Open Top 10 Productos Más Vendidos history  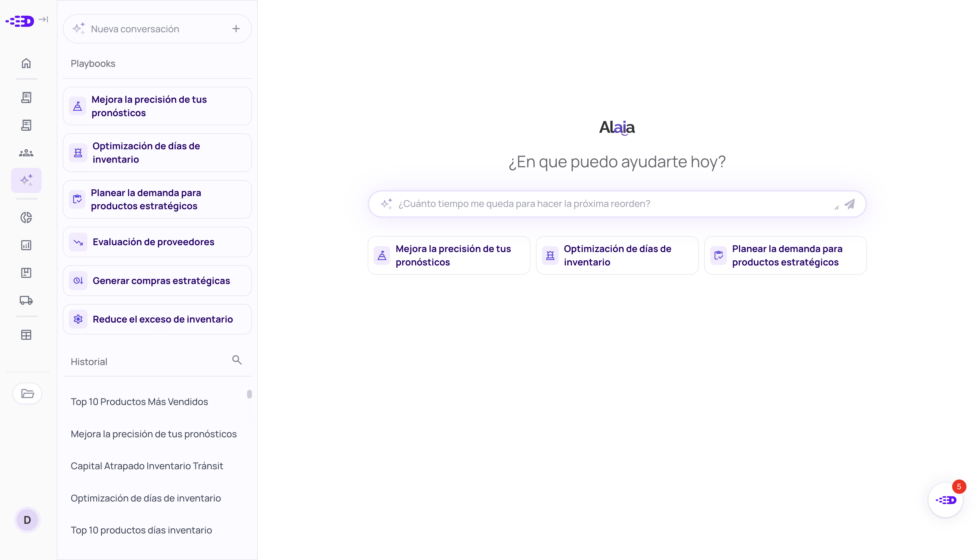coord(139,402)
